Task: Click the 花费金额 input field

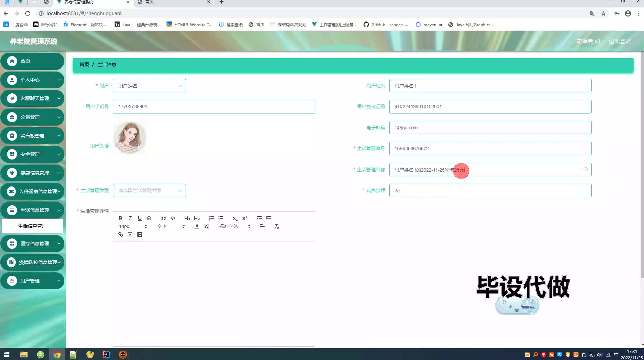Action: [490, 190]
